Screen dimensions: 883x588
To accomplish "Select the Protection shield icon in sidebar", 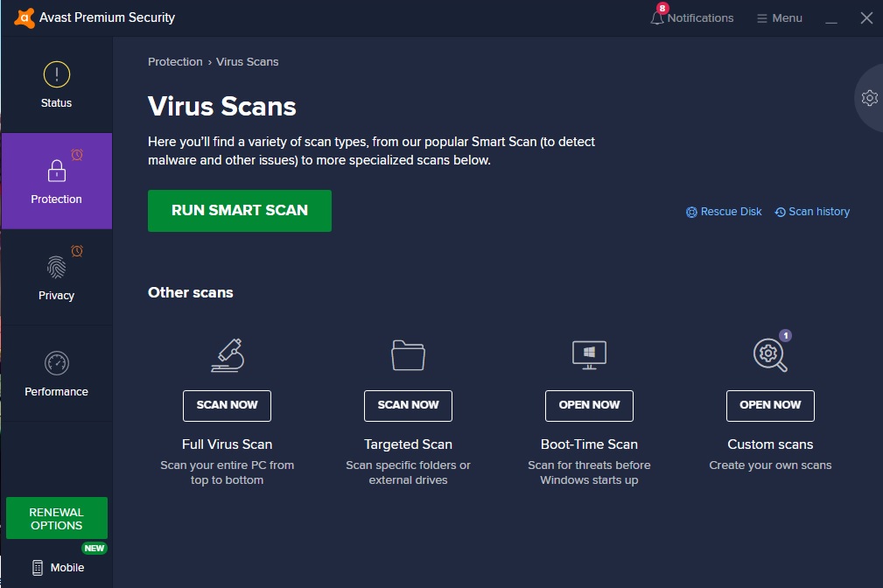I will coord(55,172).
